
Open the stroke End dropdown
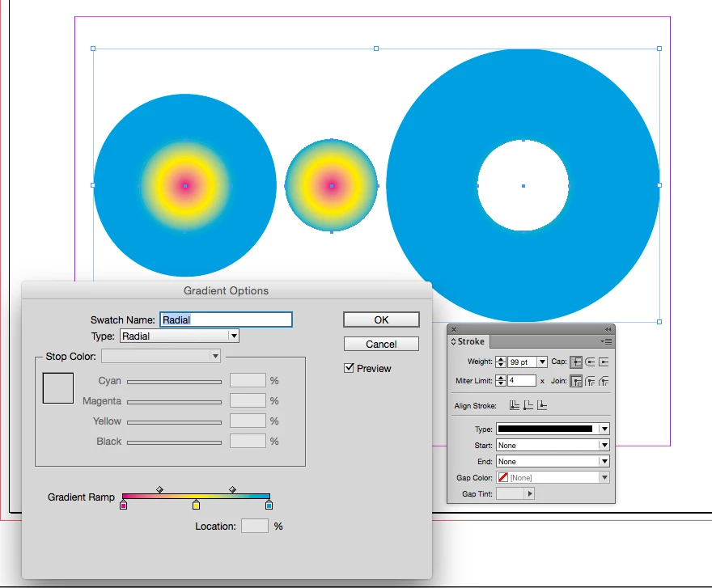tap(553, 461)
